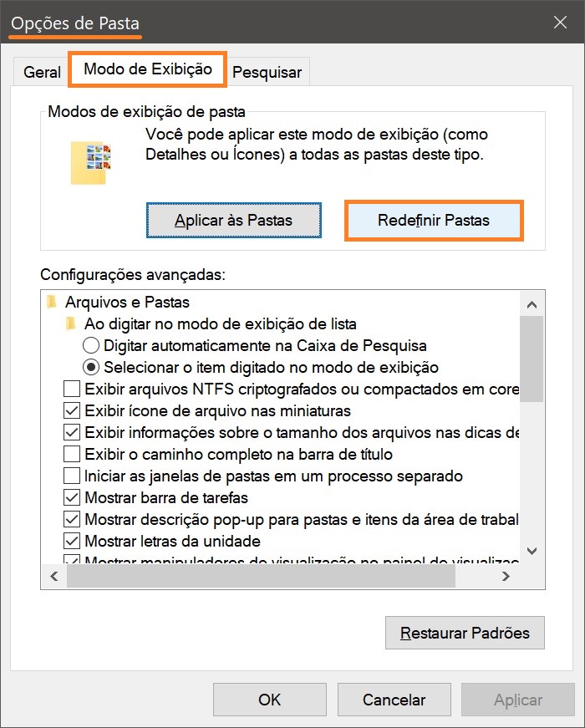Click the horizontal scrollbar thumb in settings list
Viewport: 585px width, 728px height.
(x=261, y=576)
